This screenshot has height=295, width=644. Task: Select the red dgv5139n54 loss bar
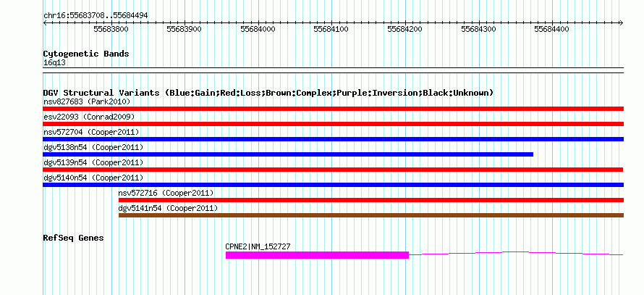click(x=333, y=170)
